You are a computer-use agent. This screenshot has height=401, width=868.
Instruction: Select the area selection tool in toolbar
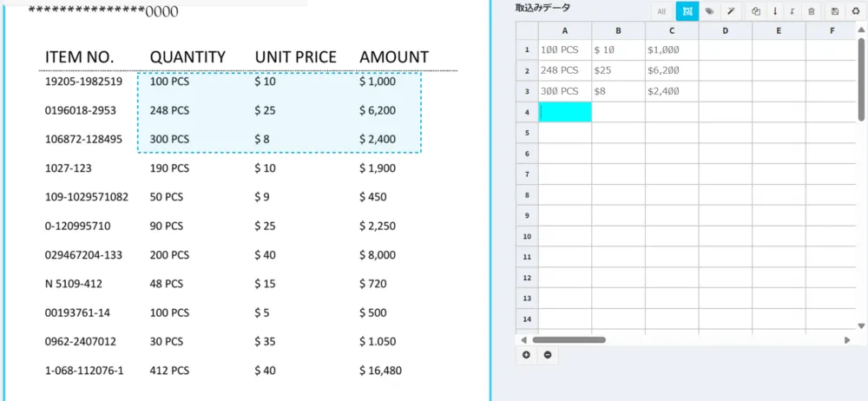pos(687,11)
